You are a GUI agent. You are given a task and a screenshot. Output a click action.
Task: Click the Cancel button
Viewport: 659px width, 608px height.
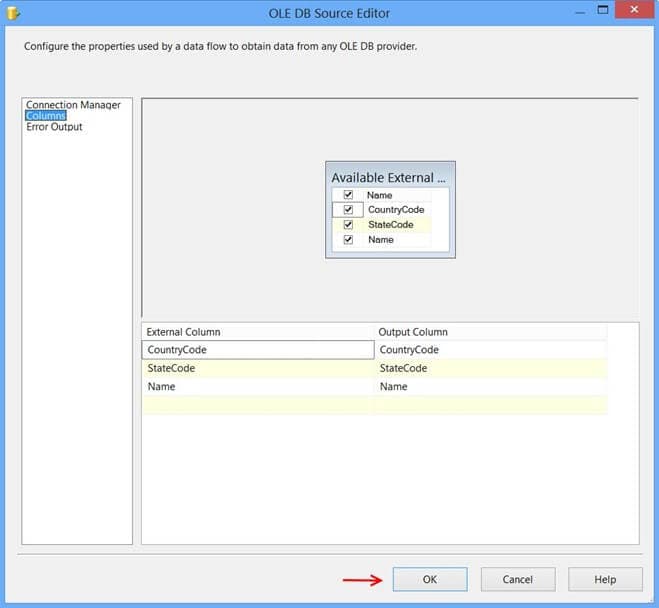coord(517,579)
